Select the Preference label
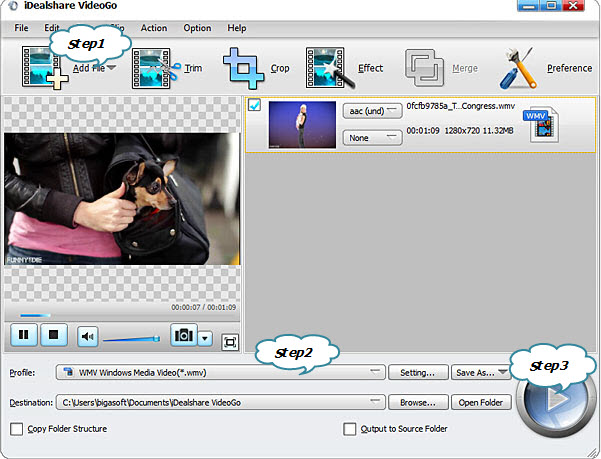601x459 pixels. 570,68
